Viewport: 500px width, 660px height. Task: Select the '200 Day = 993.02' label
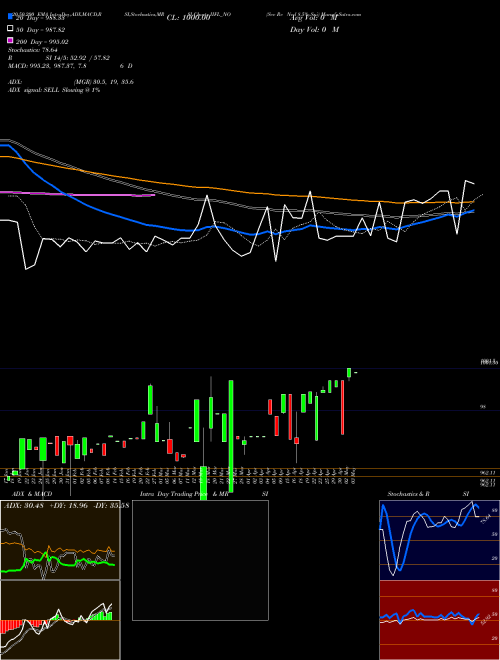(x=42, y=42)
